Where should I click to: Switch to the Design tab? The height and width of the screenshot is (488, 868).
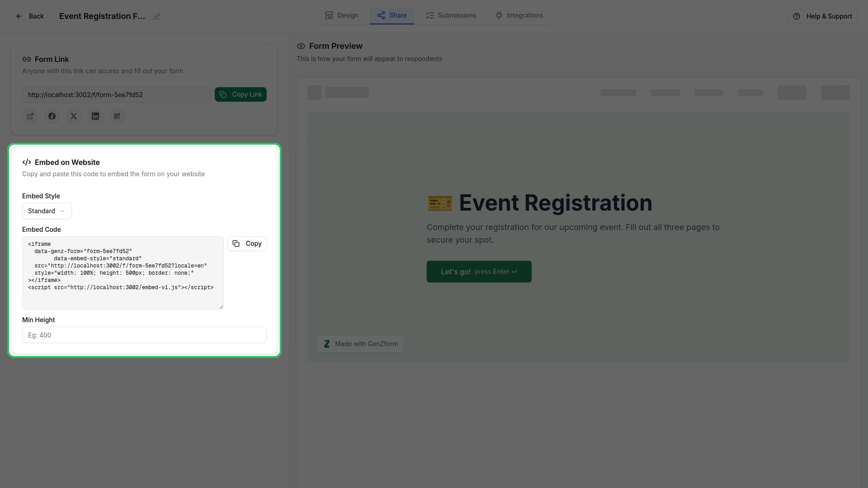coord(341,15)
